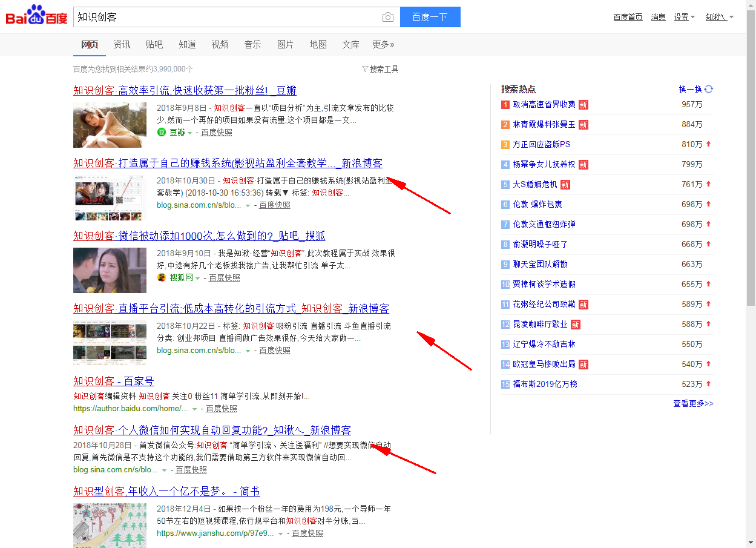Screen dimensions: 756x548
Task: Open hot search 聊天宝团队解散
Action: coord(540,265)
